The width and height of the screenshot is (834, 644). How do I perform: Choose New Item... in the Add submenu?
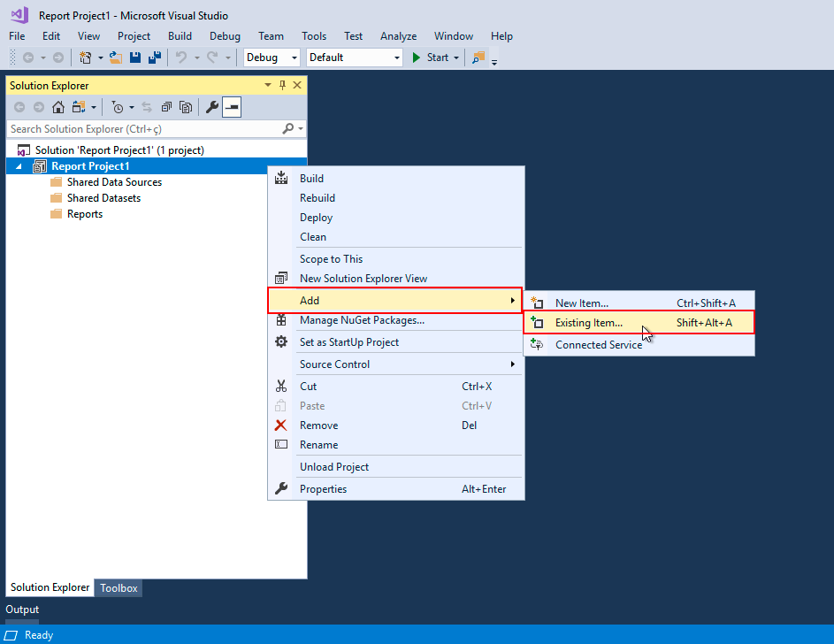639,303
